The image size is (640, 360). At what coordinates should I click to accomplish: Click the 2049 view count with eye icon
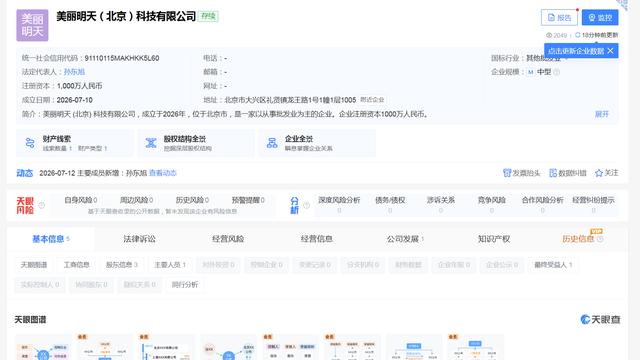(557, 35)
